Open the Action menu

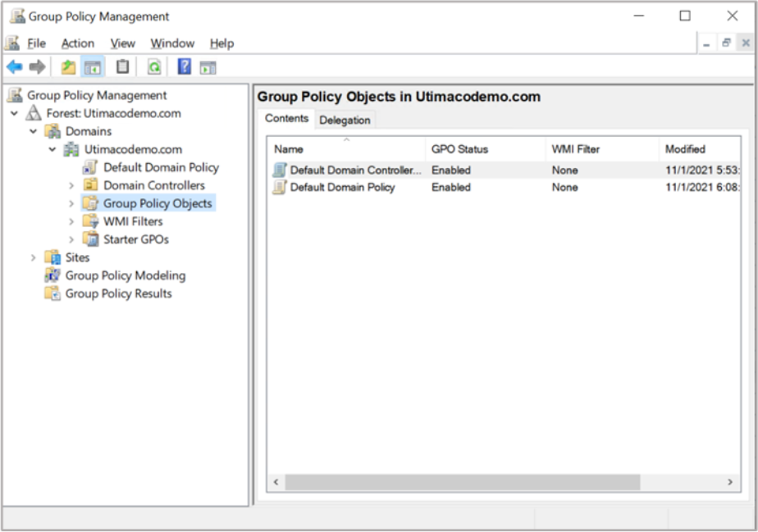coord(77,43)
